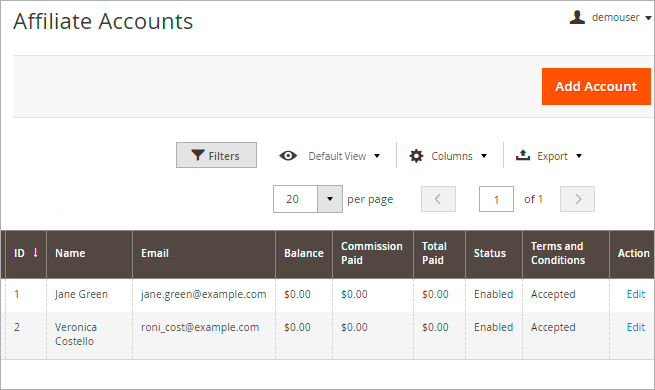The height and width of the screenshot is (390, 655).
Task: Open the per page size dropdown arrow
Action: point(330,199)
